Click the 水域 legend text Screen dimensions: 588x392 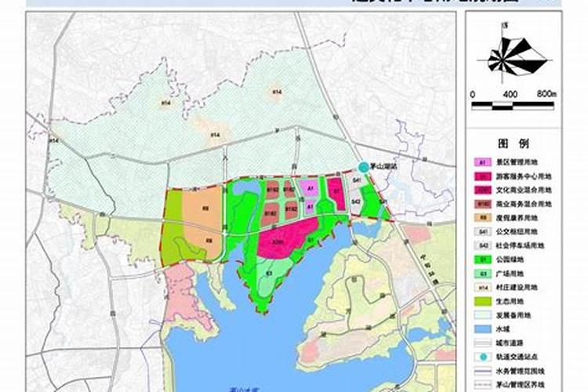(503, 329)
